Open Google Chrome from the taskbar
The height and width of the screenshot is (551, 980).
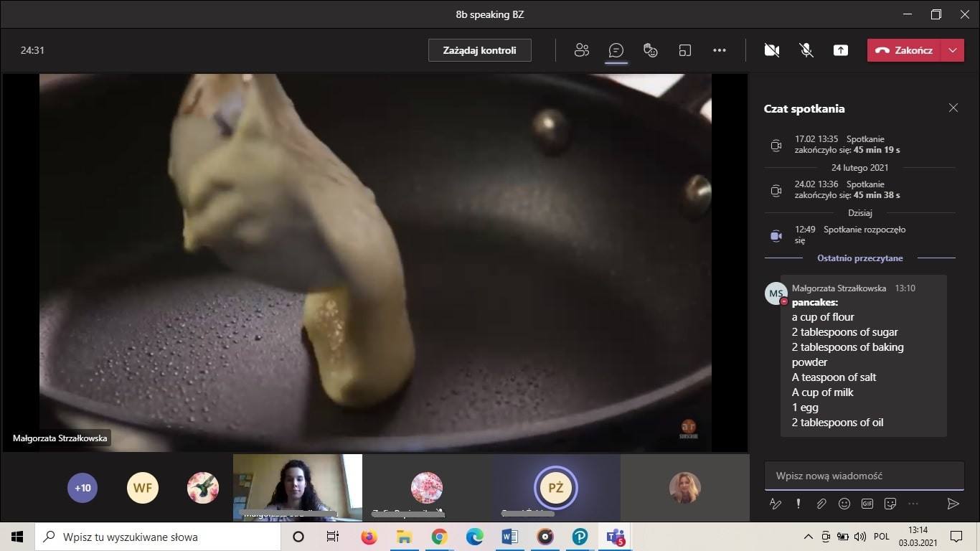[x=439, y=537]
